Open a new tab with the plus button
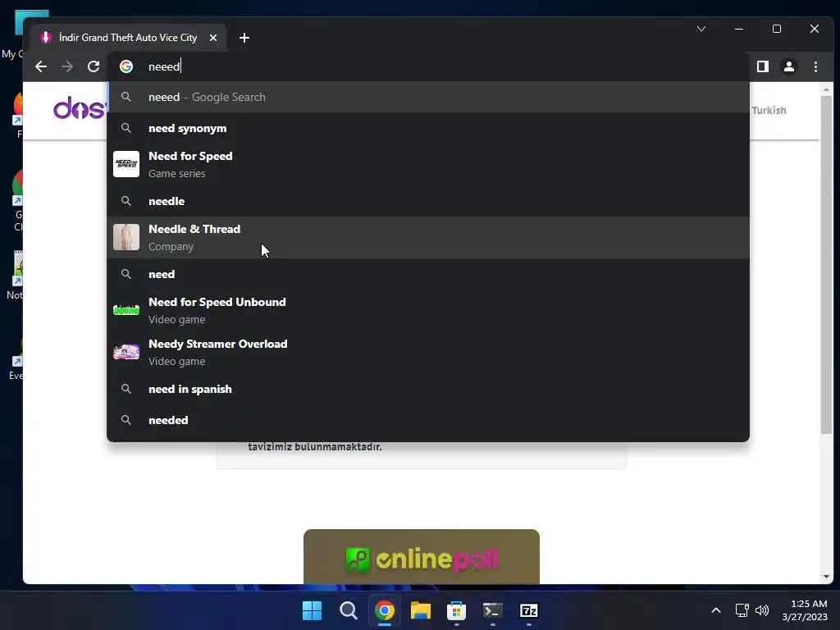Viewport: 840px width, 630px height. (244, 38)
